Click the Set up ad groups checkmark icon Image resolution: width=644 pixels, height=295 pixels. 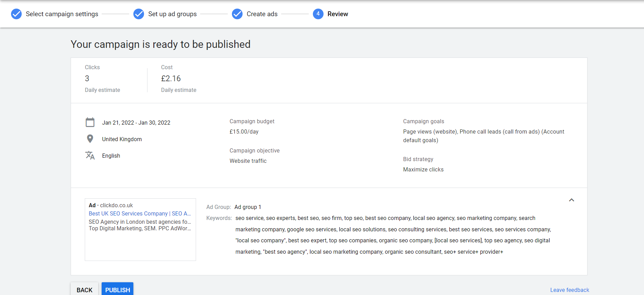pyautogui.click(x=139, y=14)
